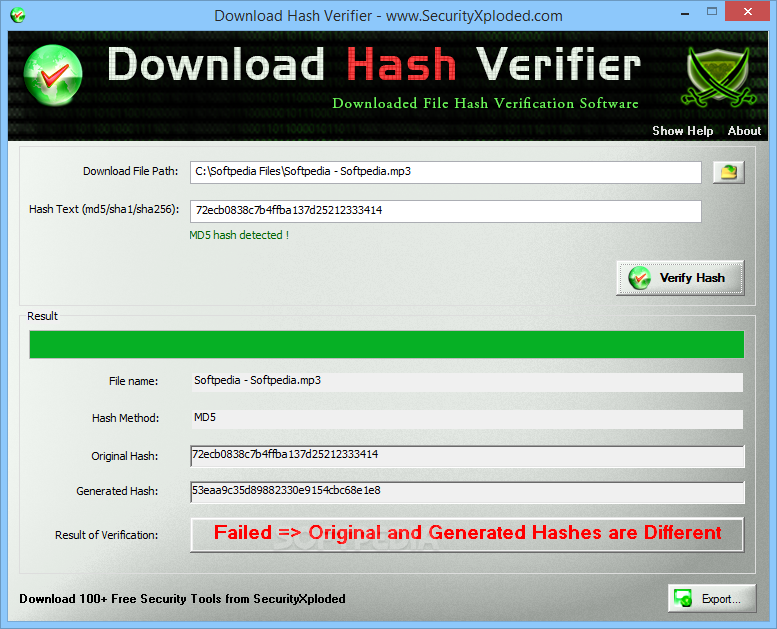Screen dimensions: 777x629
Task: Click the 'Softpedia - Softpedia.mp3' file name value
Action: tap(257, 380)
